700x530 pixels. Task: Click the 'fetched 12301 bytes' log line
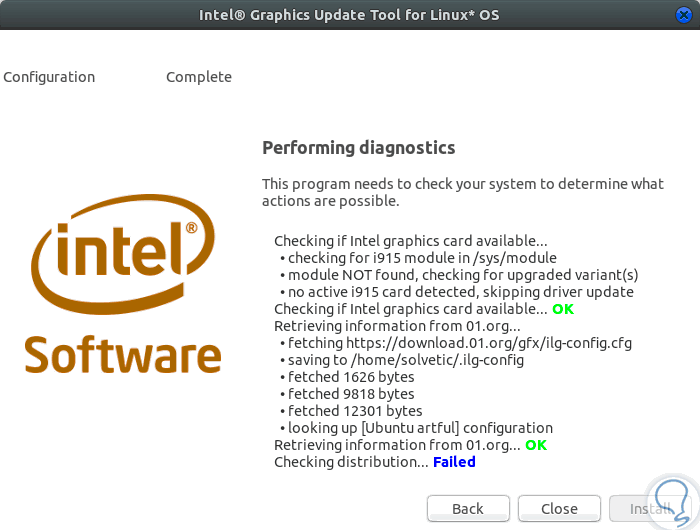point(358,411)
